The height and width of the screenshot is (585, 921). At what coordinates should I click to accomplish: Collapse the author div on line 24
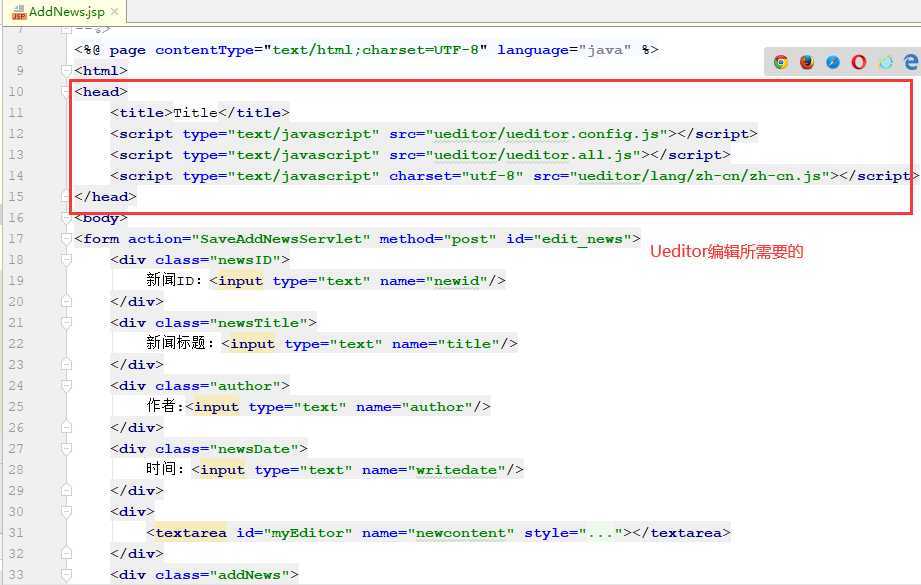point(66,386)
